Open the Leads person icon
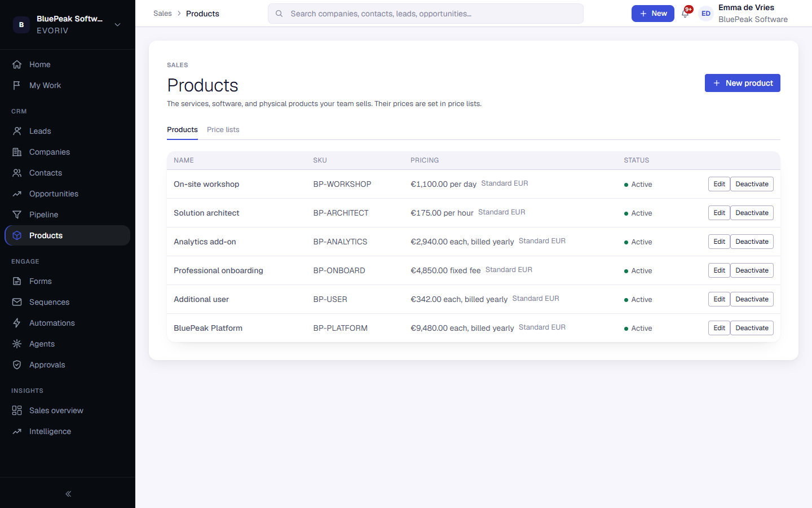This screenshot has height=508, width=812. (17, 131)
